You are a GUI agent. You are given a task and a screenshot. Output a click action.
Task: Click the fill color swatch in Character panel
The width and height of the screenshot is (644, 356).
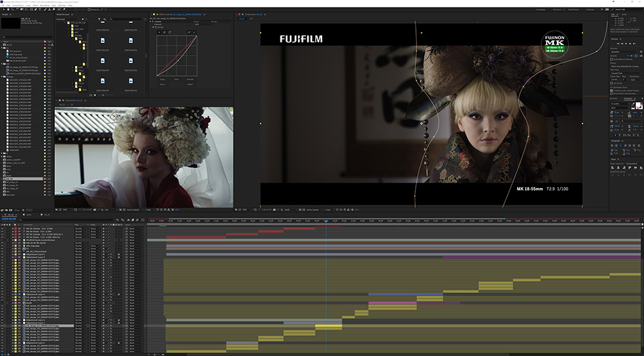(x=637, y=105)
